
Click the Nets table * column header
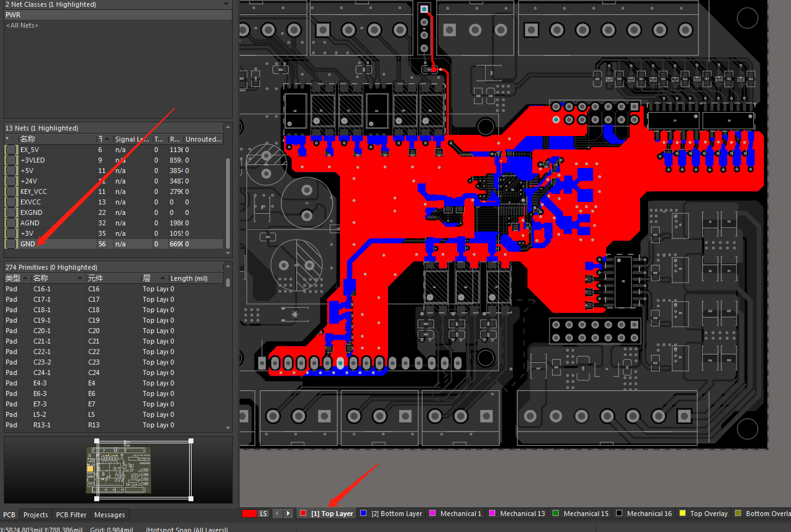click(11, 139)
